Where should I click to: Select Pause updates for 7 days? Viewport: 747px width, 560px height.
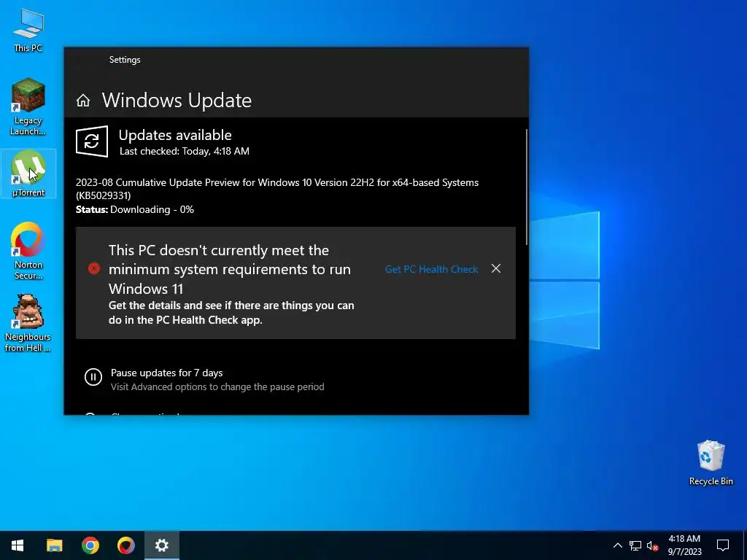[x=167, y=373]
